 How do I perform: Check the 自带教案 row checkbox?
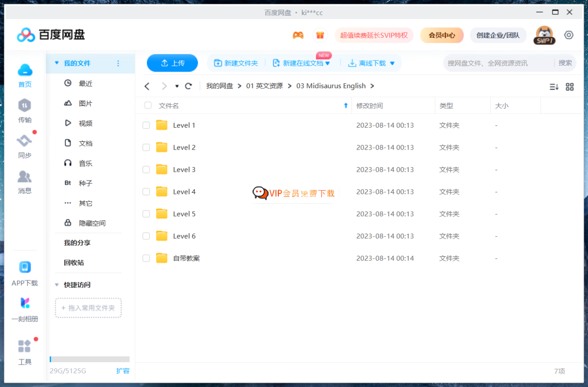146,258
